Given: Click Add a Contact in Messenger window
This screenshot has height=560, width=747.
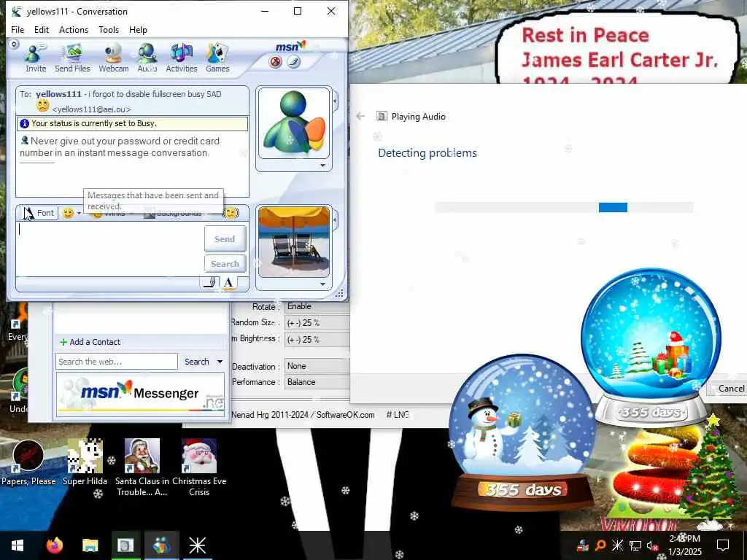Looking at the screenshot, I should click(x=90, y=342).
